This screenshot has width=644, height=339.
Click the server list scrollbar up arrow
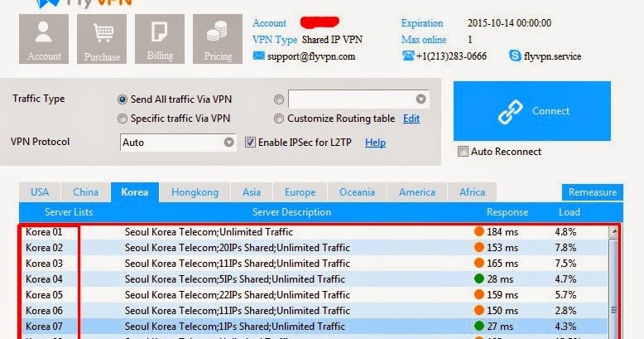tap(614, 231)
